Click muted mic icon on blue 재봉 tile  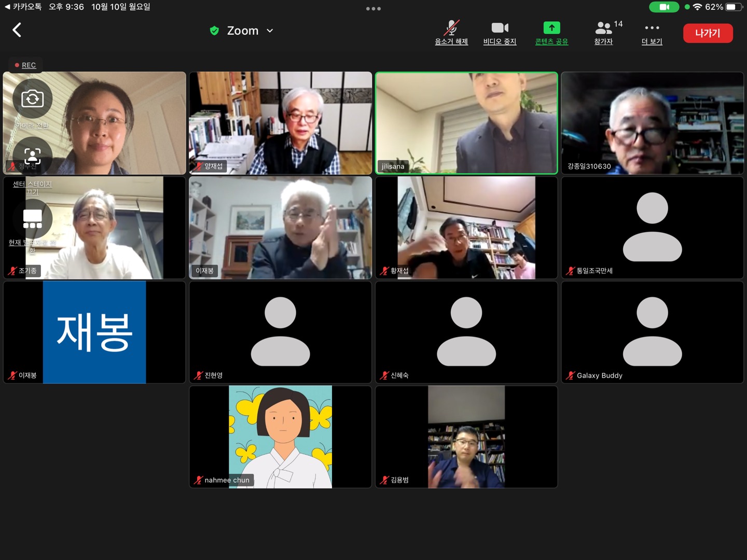pos(12,375)
